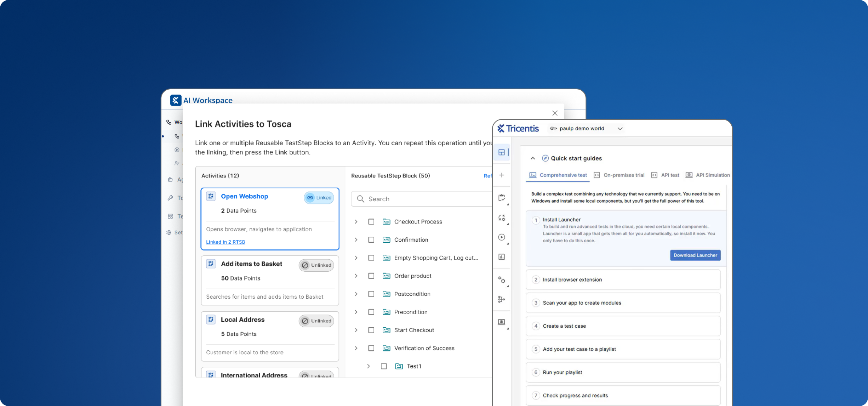Click the layout blocks icon beside 'Te' in sidebar
Image resolution: width=868 pixels, height=406 pixels.
click(170, 216)
